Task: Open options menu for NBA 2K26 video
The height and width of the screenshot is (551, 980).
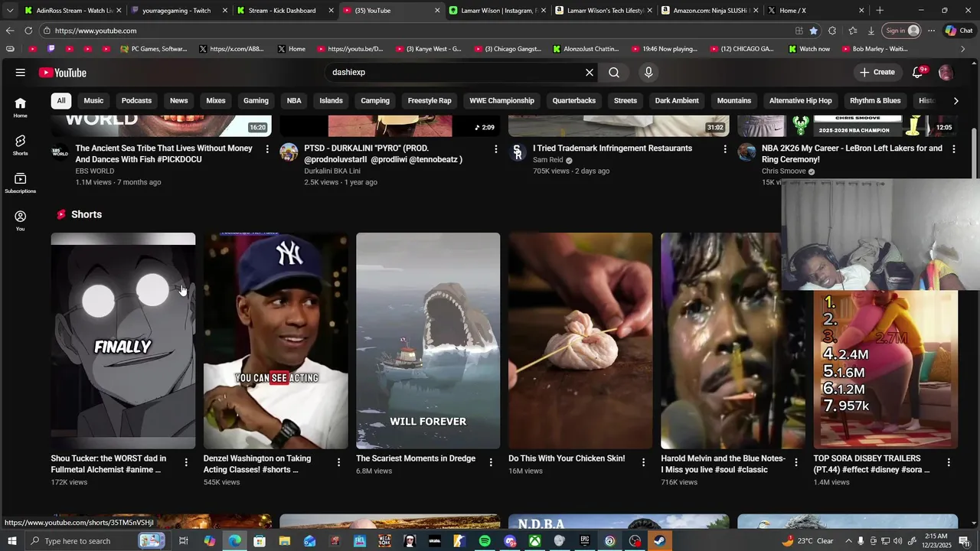Action: click(x=954, y=148)
